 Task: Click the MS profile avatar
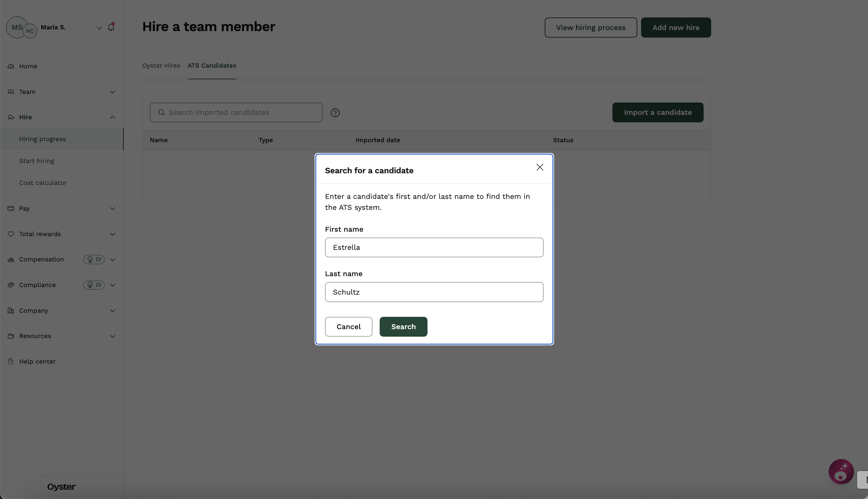[15, 27]
